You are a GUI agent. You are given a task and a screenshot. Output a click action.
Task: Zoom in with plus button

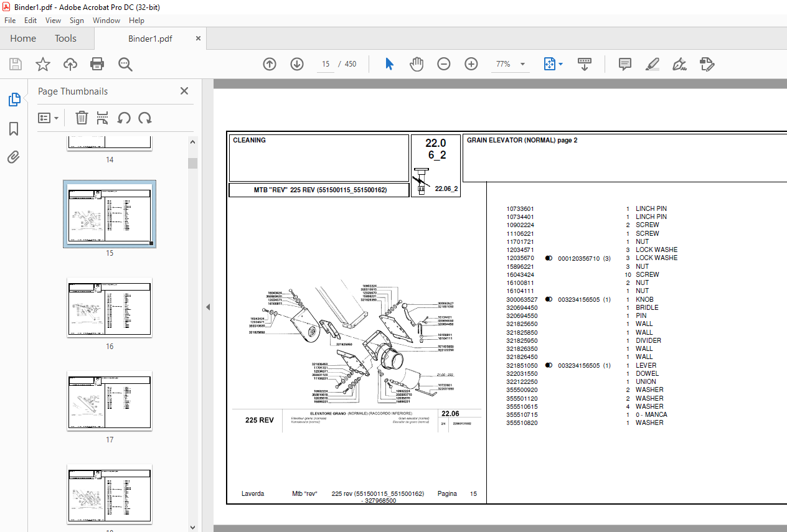pyautogui.click(x=471, y=64)
